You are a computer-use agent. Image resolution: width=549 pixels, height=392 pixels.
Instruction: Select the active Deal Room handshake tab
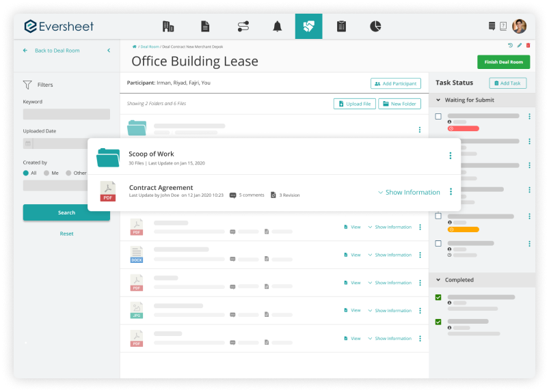click(308, 27)
